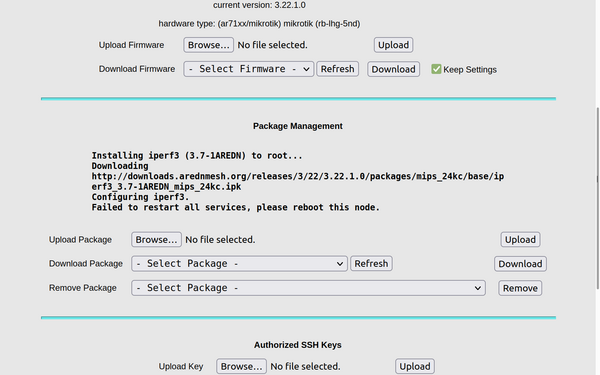Refresh the download package list
The height and width of the screenshot is (375, 600).
coord(371,264)
